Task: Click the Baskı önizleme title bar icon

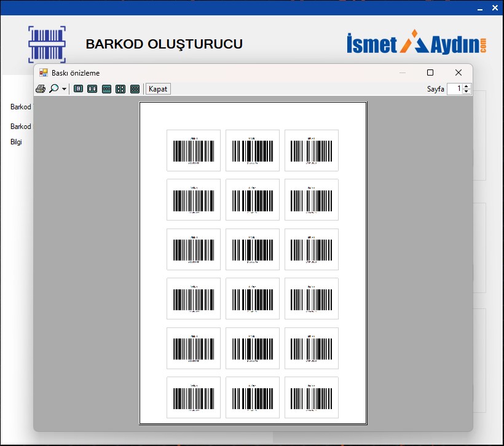Action: coord(44,72)
